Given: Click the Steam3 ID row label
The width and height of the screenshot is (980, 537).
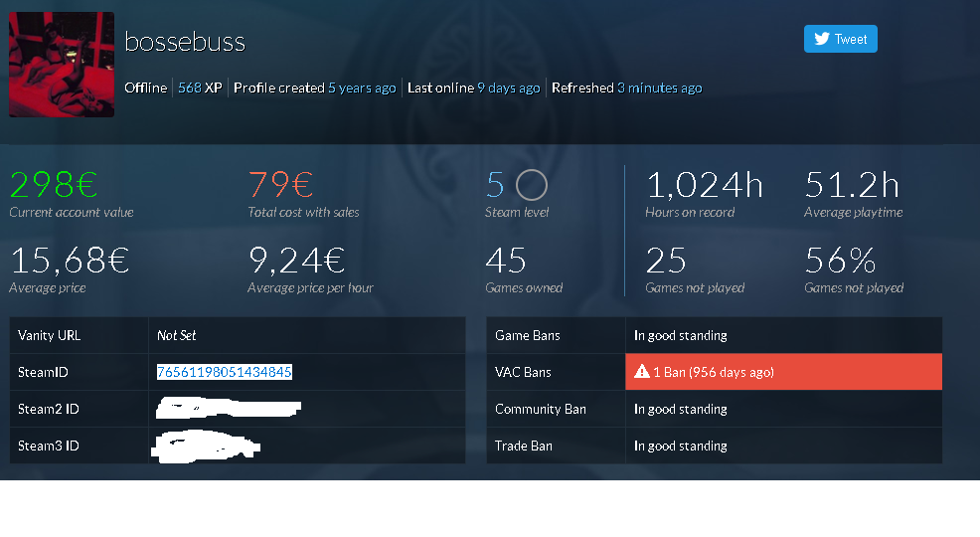Looking at the screenshot, I should [x=48, y=446].
